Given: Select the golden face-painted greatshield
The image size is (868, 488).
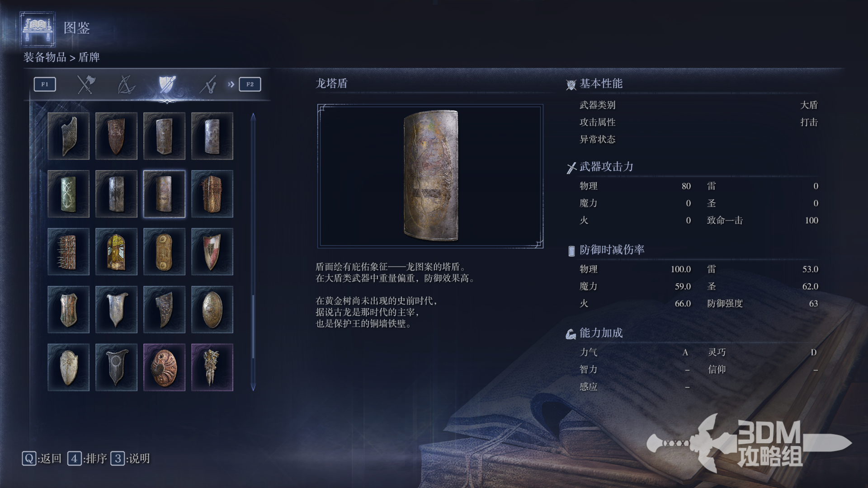Looking at the screenshot, I should tap(116, 252).
